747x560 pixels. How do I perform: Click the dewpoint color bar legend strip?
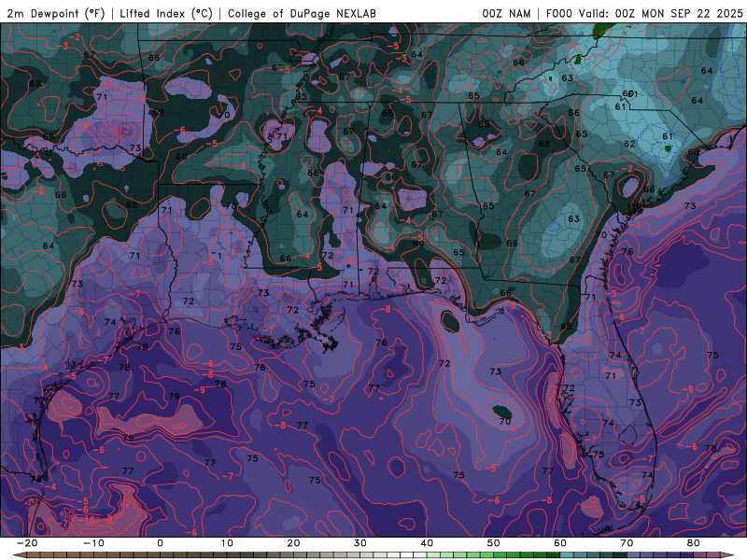pyautogui.click(x=373, y=555)
